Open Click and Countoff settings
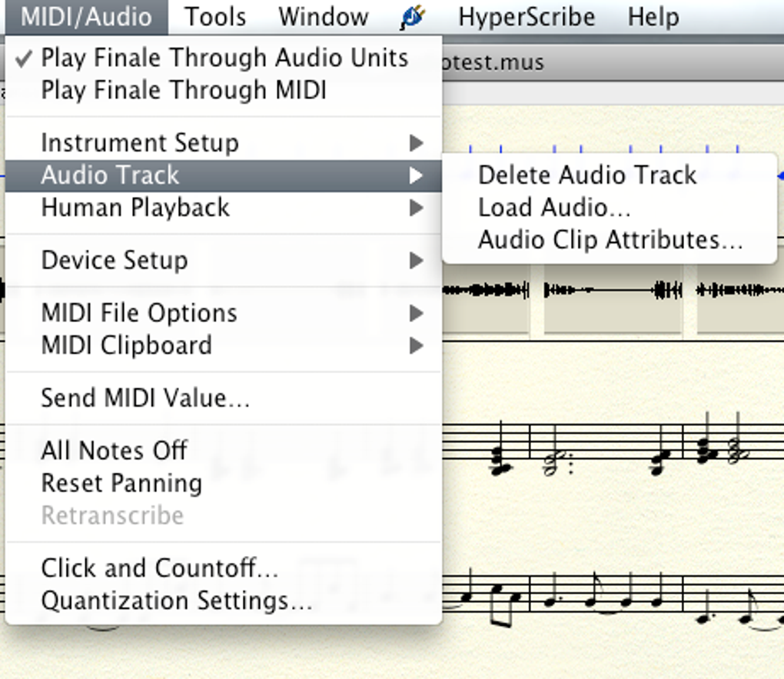Viewport: 784px width, 679px height. (224, 568)
